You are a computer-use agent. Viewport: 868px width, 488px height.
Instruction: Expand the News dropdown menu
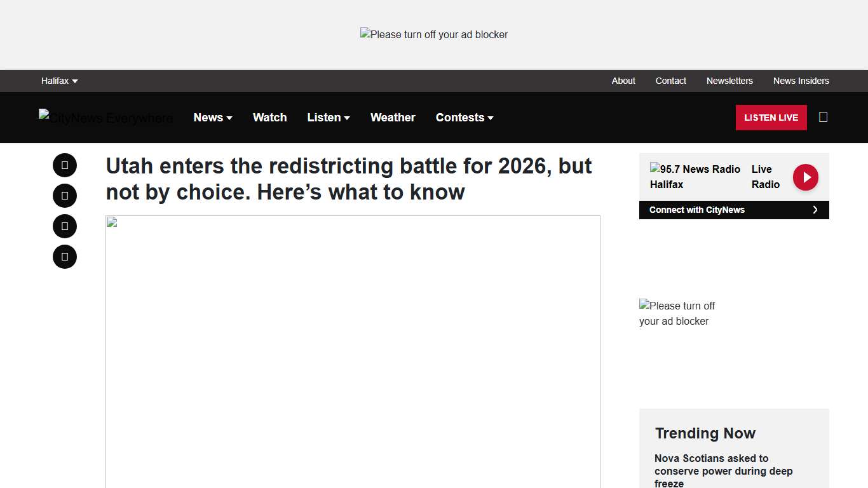(213, 118)
